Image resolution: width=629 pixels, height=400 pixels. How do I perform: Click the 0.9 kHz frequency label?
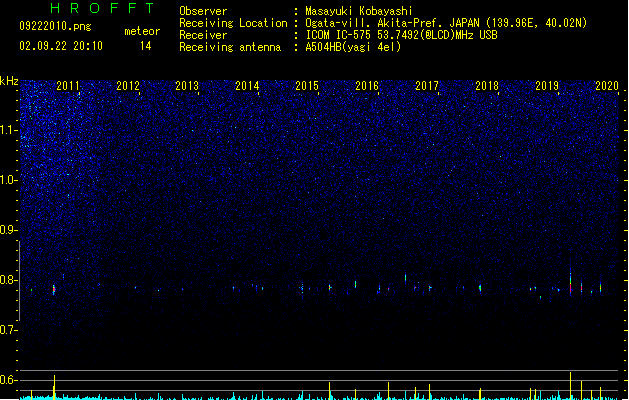[x=9, y=230]
